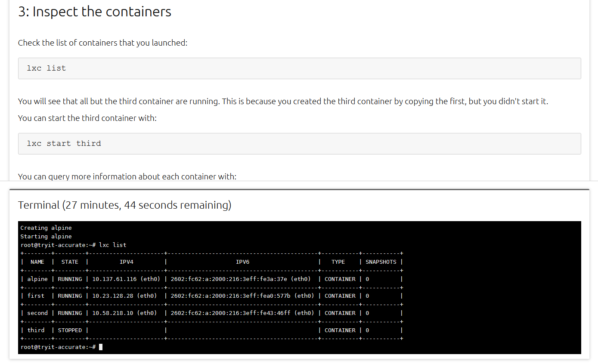Viewport: 598px width, 364px height.
Task: Click the "alpine" container name in terminal
Action: [x=37, y=279]
